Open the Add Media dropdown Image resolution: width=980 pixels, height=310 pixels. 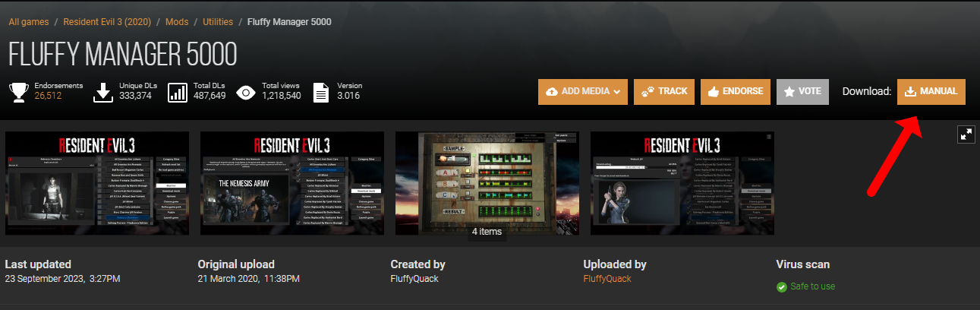pos(582,91)
